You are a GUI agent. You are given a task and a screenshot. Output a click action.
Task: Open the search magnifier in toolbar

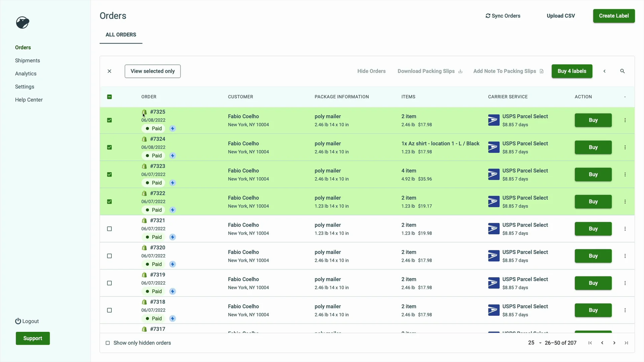pos(622,71)
